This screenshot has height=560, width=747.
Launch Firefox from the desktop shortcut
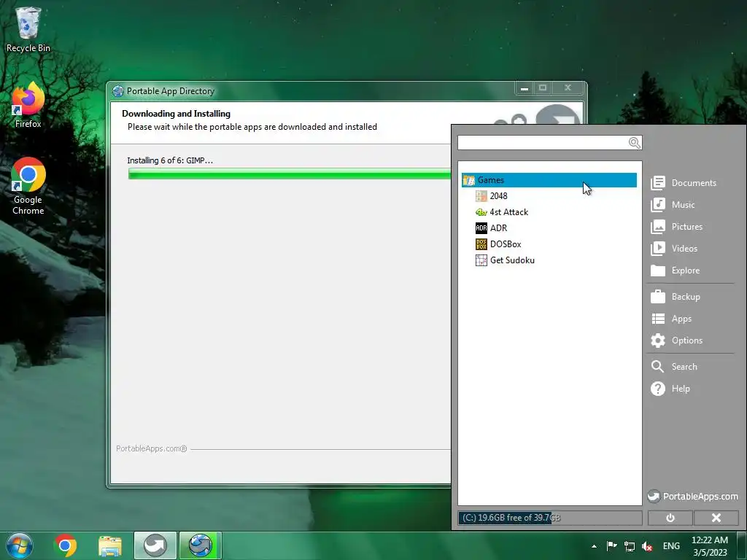point(28,105)
